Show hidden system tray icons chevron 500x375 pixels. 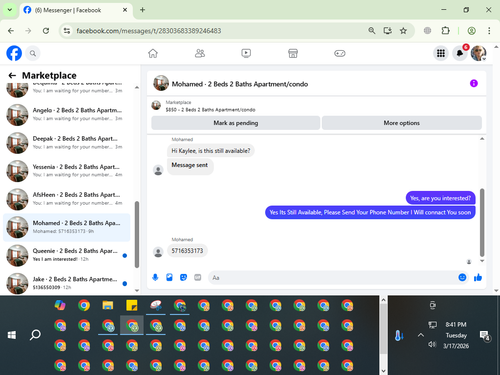[x=421, y=335]
